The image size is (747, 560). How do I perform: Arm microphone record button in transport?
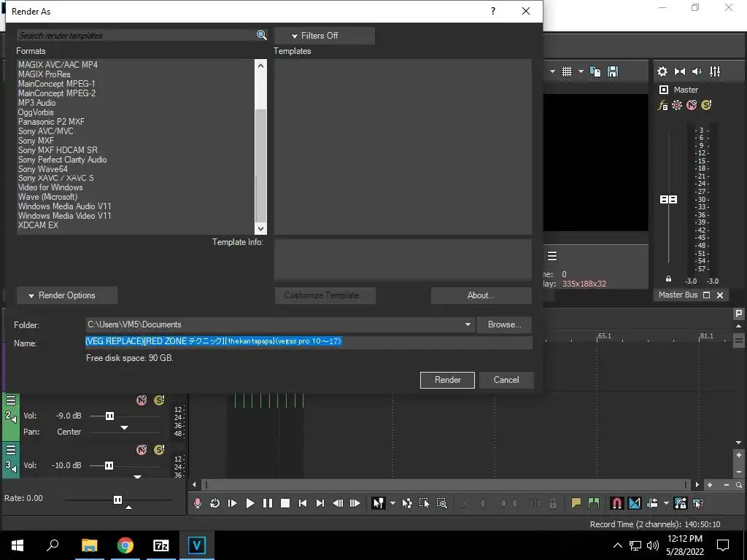click(197, 503)
